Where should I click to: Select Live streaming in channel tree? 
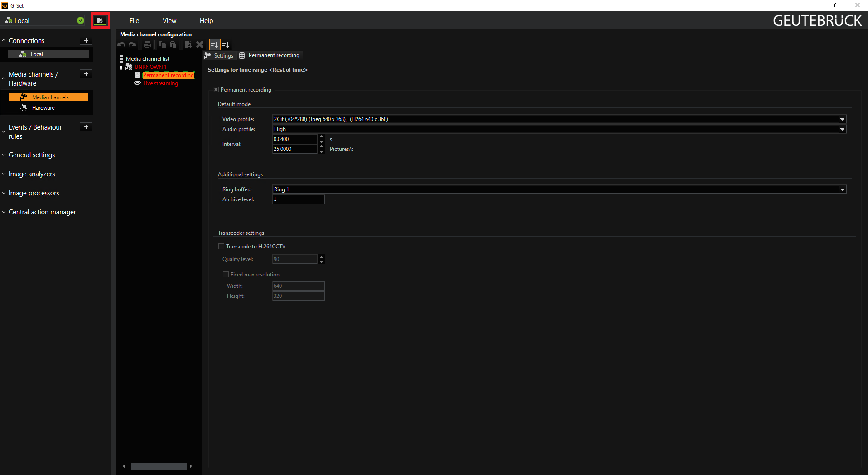click(x=160, y=83)
